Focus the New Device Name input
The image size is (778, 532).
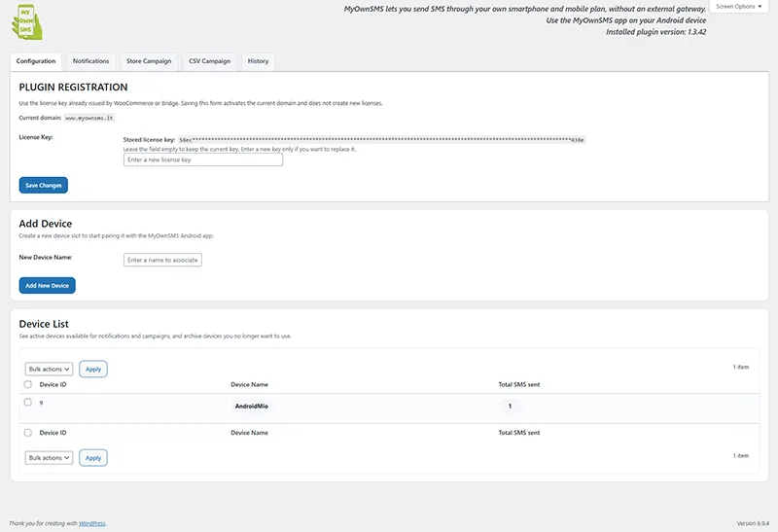(162, 260)
